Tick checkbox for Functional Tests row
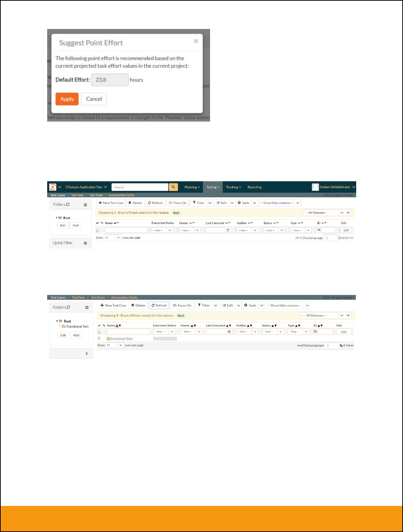The image size is (403, 532). pyautogui.click(x=99, y=338)
